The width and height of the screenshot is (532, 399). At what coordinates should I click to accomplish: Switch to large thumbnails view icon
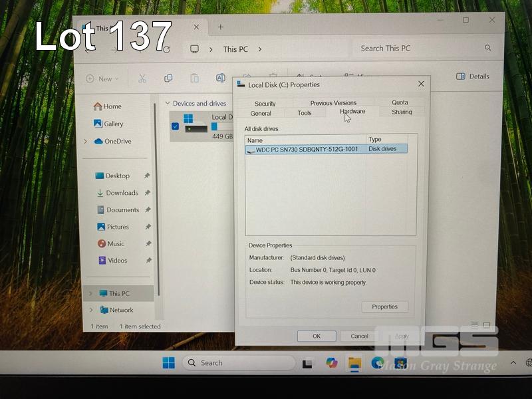pyautogui.click(x=487, y=326)
